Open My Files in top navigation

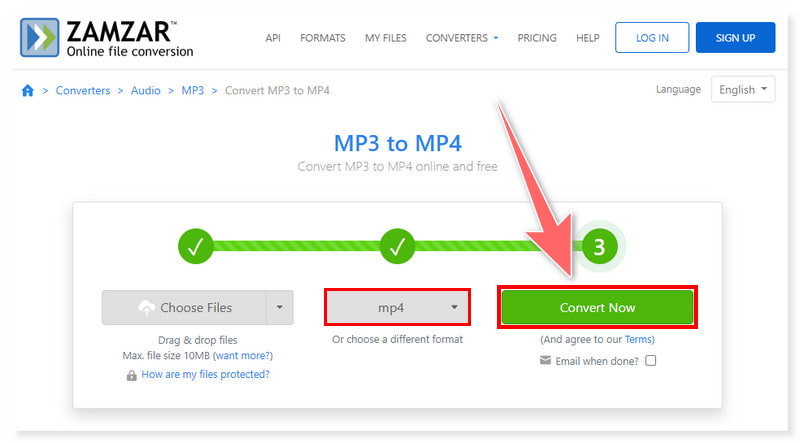[385, 38]
